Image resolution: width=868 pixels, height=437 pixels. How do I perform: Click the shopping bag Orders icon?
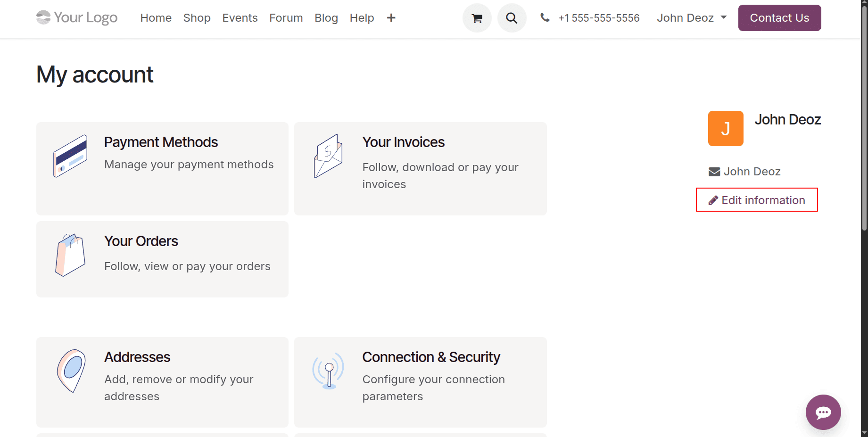(x=70, y=255)
